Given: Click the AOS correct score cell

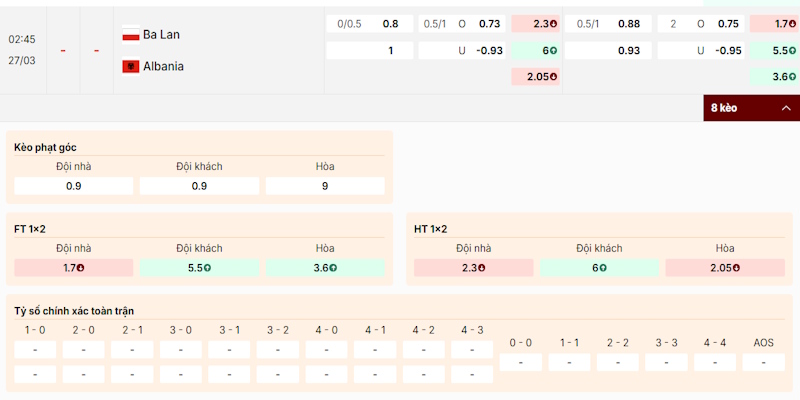Looking at the screenshot, I should click(x=764, y=362).
